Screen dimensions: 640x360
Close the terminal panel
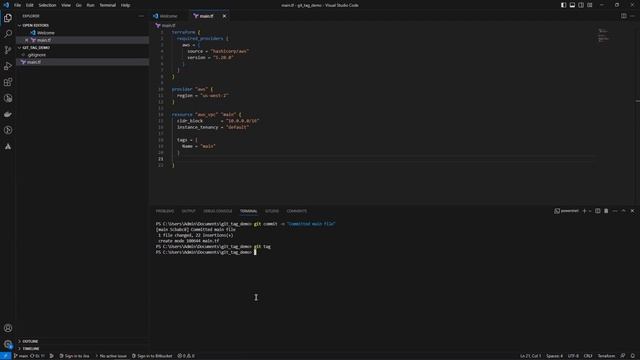click(x=633, y=211)
